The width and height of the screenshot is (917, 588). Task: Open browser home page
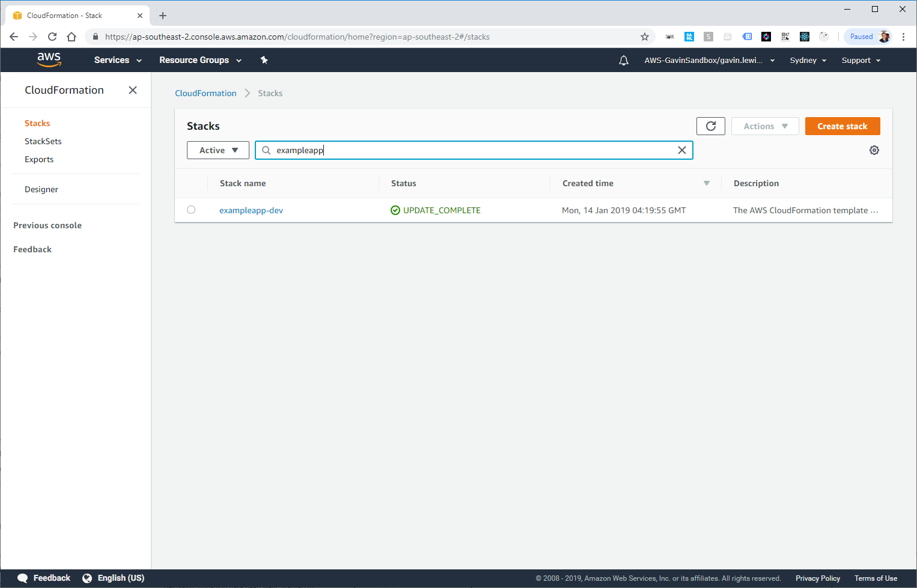(x=72, y=37)
